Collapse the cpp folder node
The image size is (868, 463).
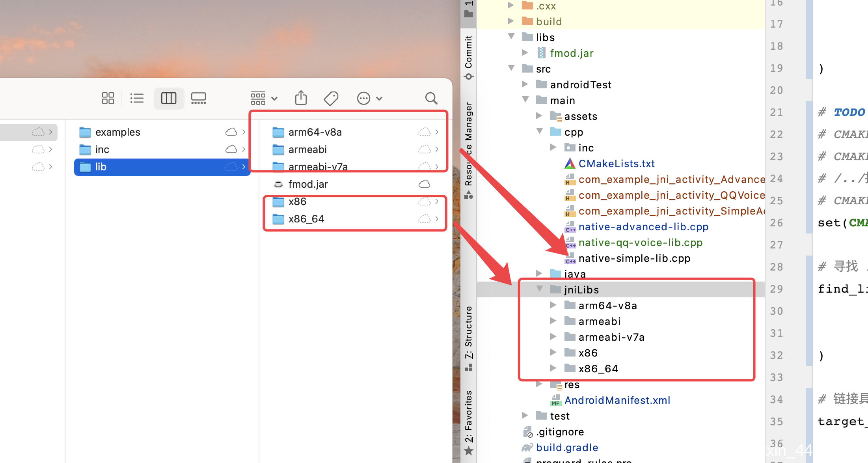[540, 131]
